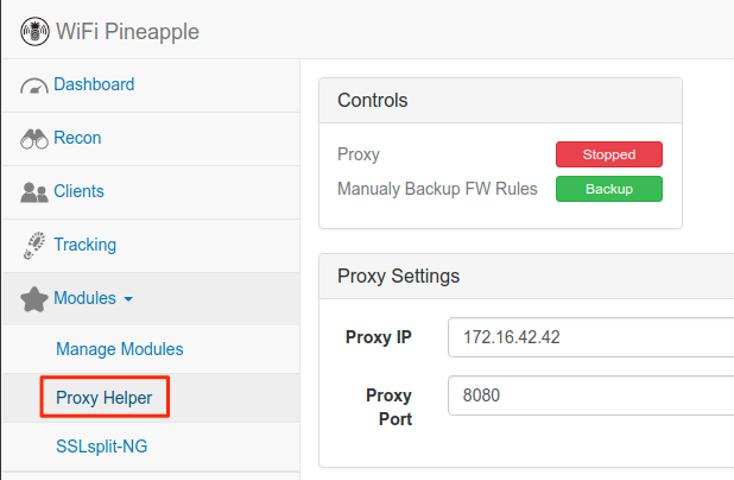
Task: Select the Proxy Helper module
Action: [104, 398]
